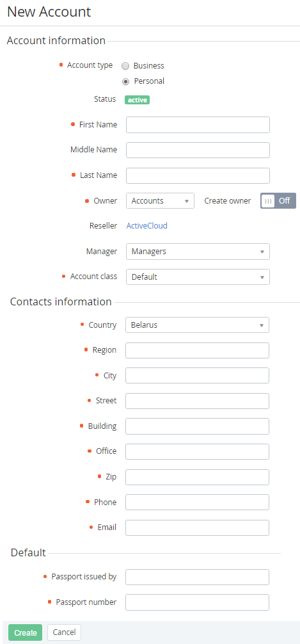Expand the Manager dropdown list
300x644 pixels.
tap(198, 252)
